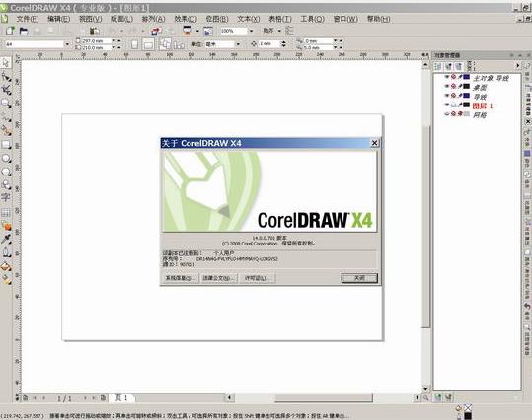Select the Interactive Fill tool
532x420 pixels.
tap(6, 280)
